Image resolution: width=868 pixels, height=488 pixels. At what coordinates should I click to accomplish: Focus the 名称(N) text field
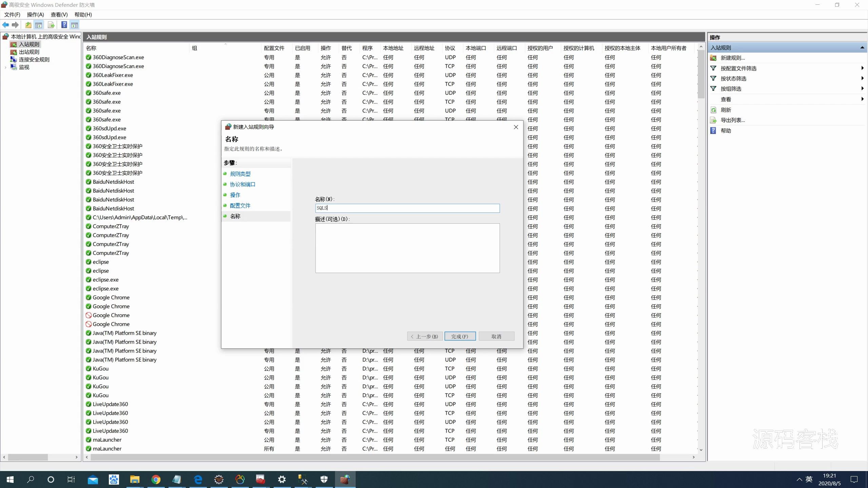(407, 208)
